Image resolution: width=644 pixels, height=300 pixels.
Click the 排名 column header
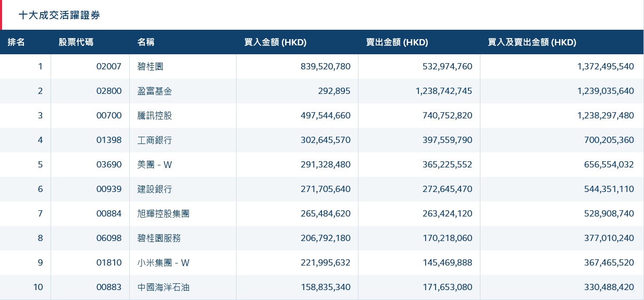click(x=16, y=42)
